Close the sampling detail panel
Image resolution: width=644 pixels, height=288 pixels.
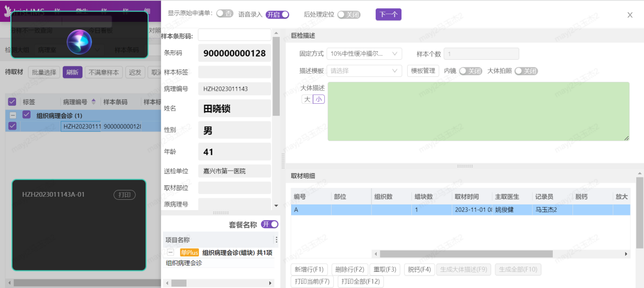pyautogui.click(x=630, y=15)
